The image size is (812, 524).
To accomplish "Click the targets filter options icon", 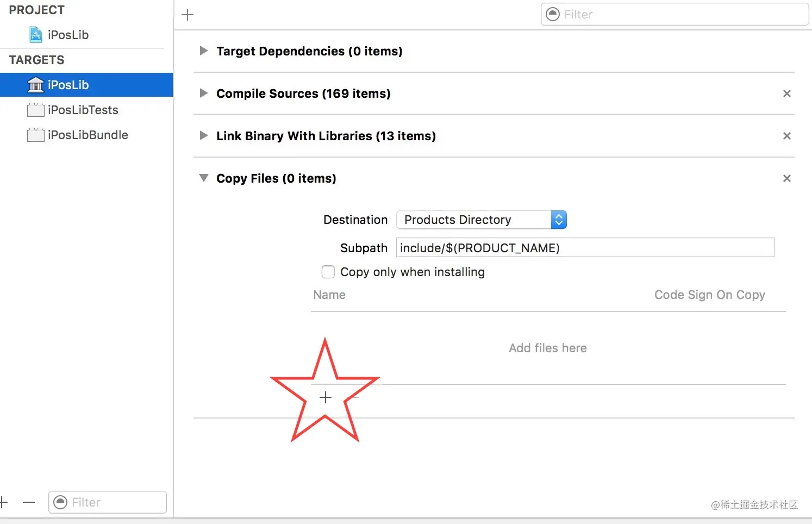I will click(x=61, y=502).
